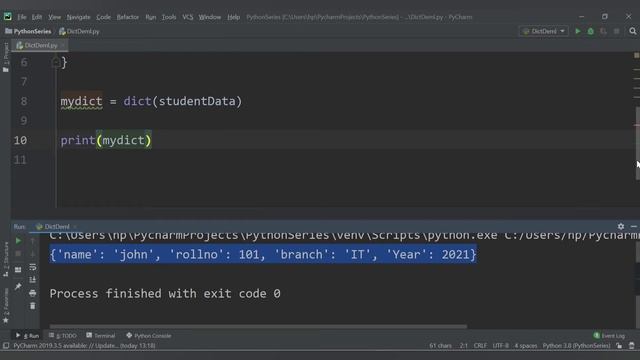Open Python Console tool window tab
Viewport: 640px width, 360px height.
click(x=149, y=336)
